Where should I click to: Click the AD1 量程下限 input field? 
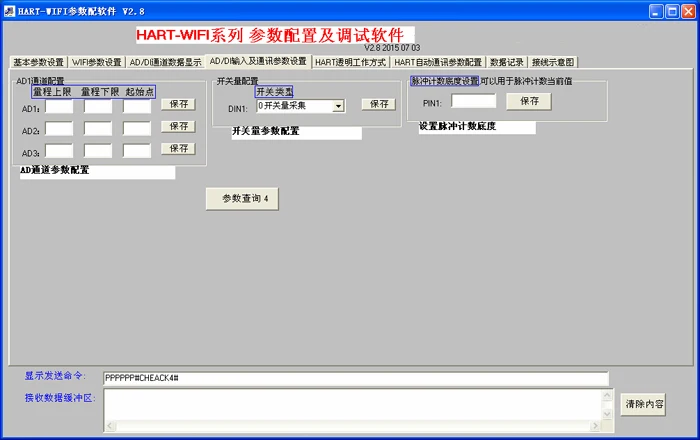click(98, 106)
